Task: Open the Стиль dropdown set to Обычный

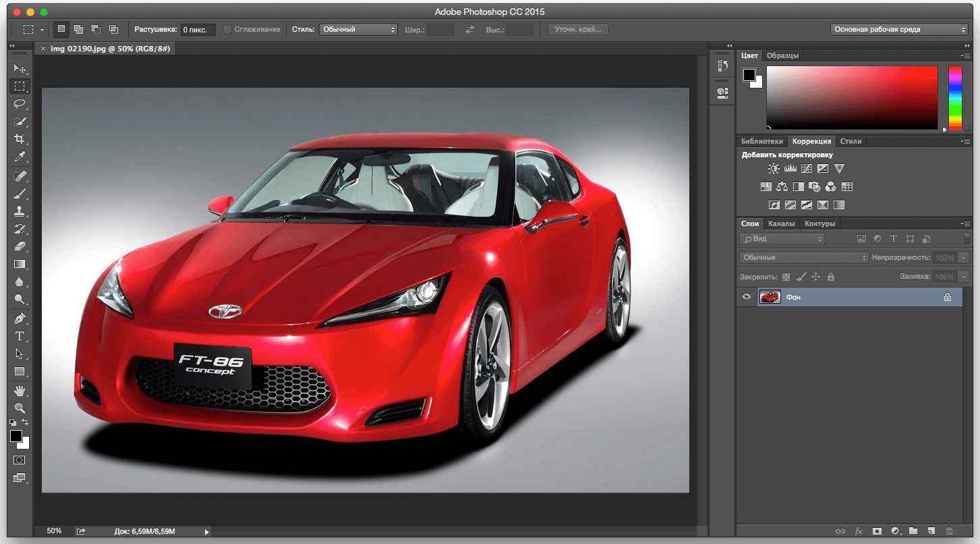Action: pyautogui.click(x=359, y=30)
